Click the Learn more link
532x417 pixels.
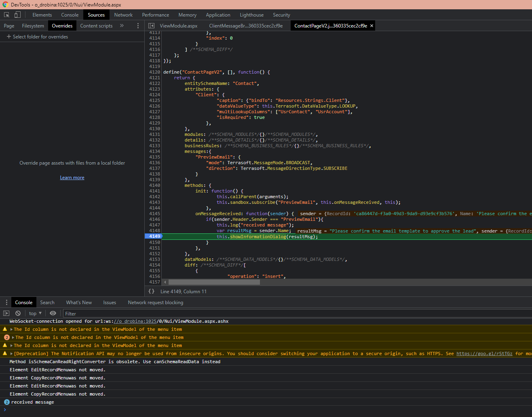click(72, 178)
